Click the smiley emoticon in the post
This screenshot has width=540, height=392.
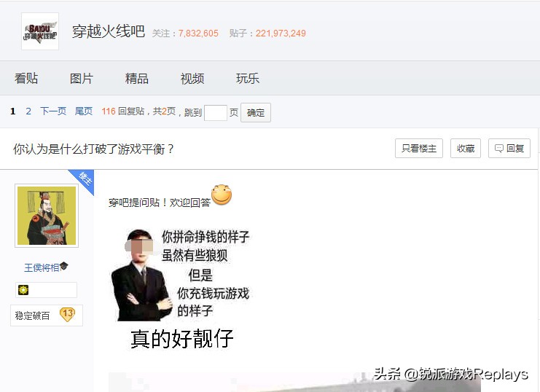coord(222,195)
